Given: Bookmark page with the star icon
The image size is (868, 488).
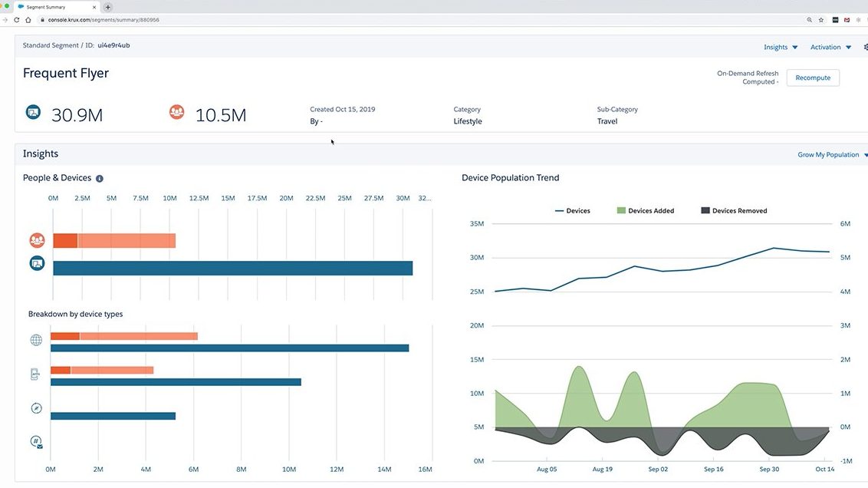Looking at the screenshot, I should coord(821,20).
